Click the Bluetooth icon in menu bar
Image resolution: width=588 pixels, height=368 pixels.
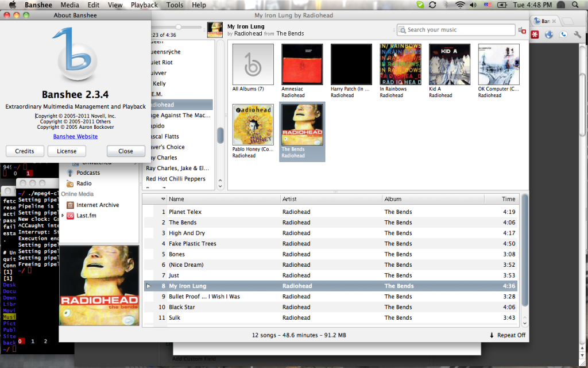tap(446, 5)
